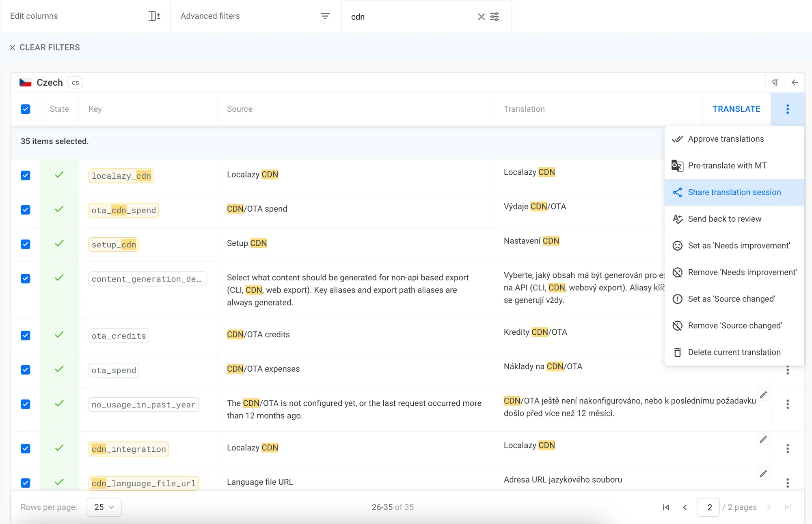Choose Approve translations from menu

click(726, 139)
